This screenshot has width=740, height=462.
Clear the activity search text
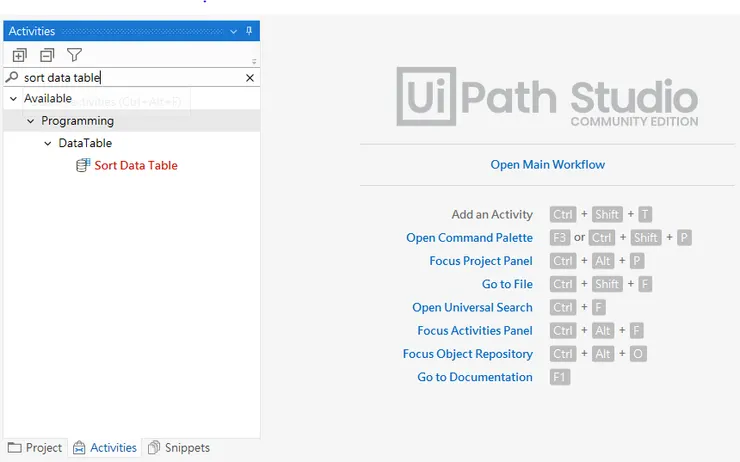[x=250, y=77]
